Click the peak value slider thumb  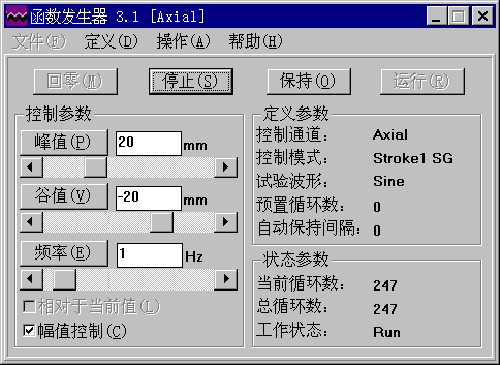95,167
